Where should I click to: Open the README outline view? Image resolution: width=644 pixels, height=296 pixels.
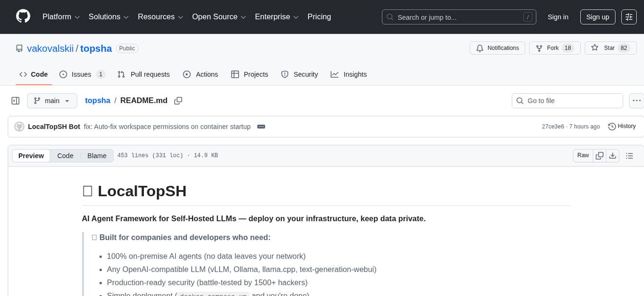630,155
